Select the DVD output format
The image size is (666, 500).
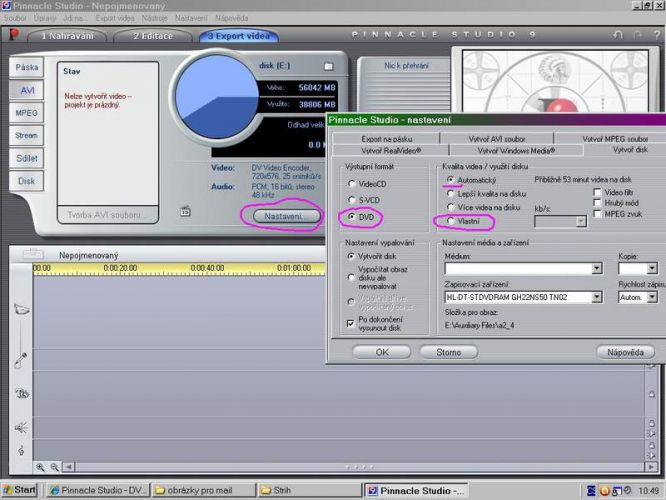point(351,217)
